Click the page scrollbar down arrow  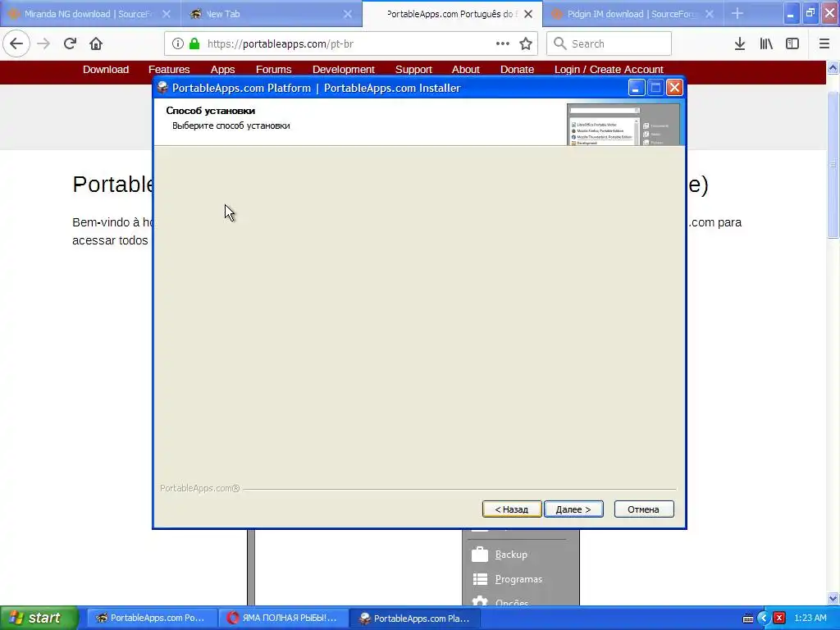833,598
